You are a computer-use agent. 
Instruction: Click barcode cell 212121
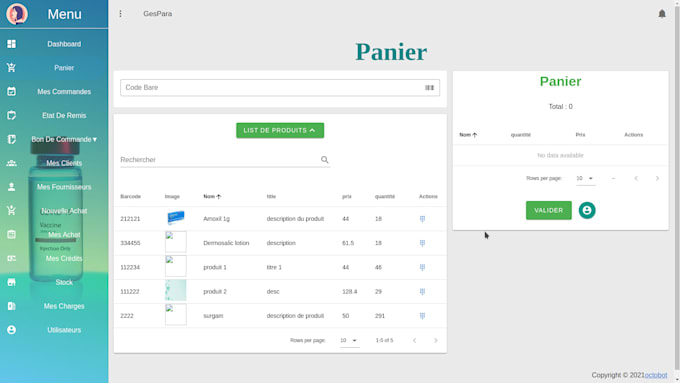(130, 219)
